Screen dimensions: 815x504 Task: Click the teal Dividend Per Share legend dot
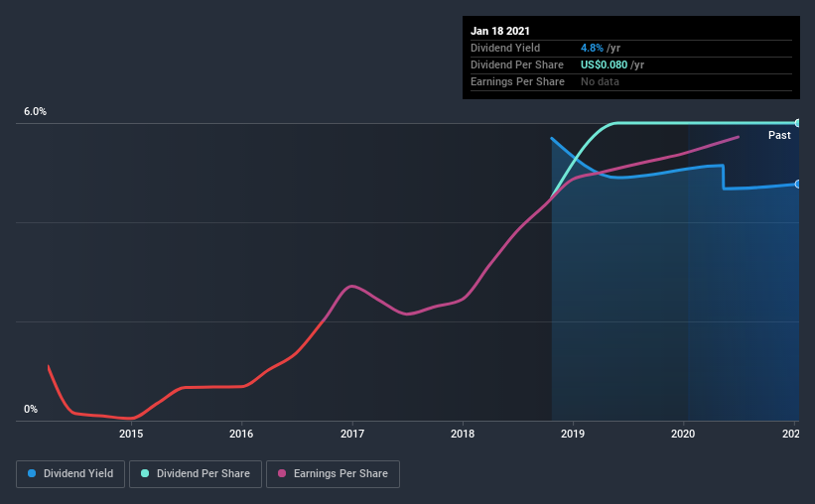tap(145, 473)
